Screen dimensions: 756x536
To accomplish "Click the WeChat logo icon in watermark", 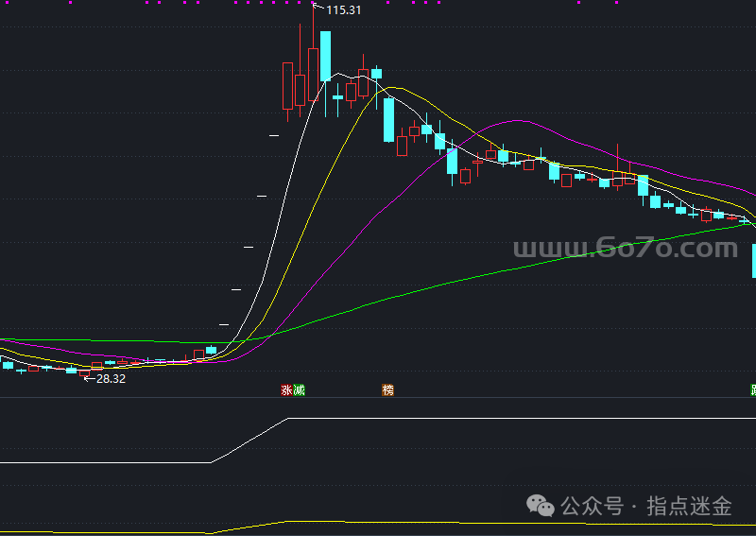I will tap(541, 507).
